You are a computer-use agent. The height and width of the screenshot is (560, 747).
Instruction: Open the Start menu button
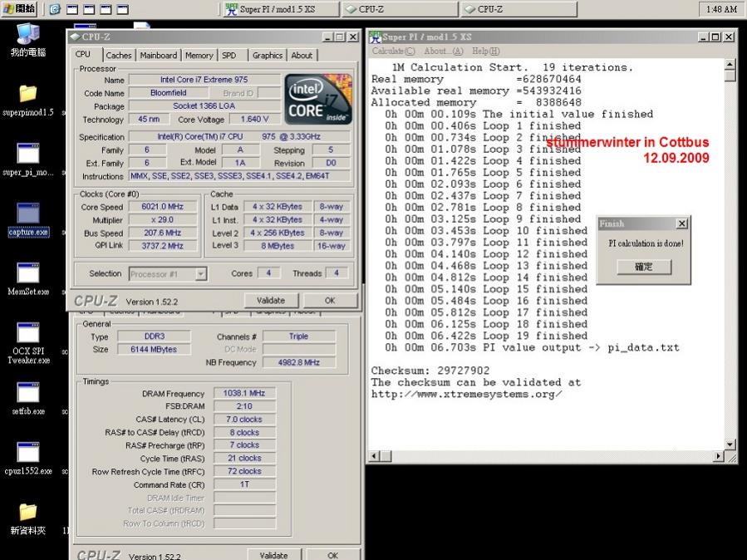coord(19,8)
